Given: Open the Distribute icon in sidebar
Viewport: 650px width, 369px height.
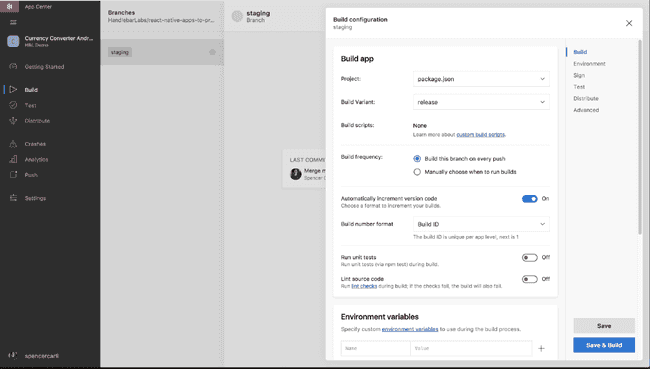Looking at the screenshot, I should [13, 121].
